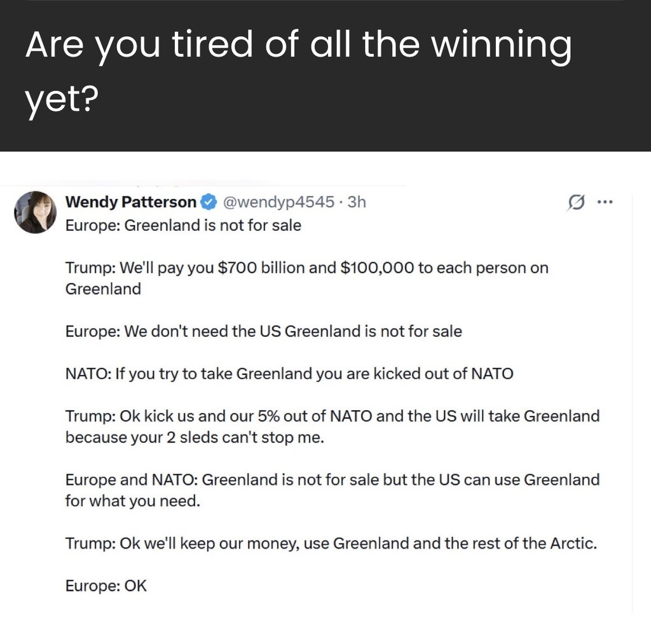Click the 3h timestamp link
Screen dimensions: 651x644
click(x=358, y=202)
